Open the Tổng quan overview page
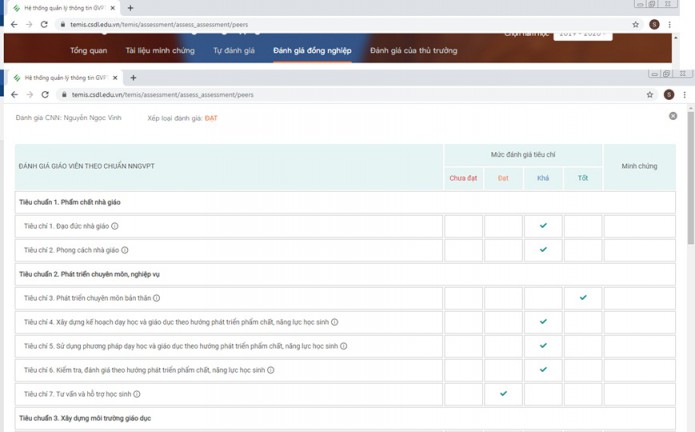Screen dimensions: 695x432 (x=88, y=49)
